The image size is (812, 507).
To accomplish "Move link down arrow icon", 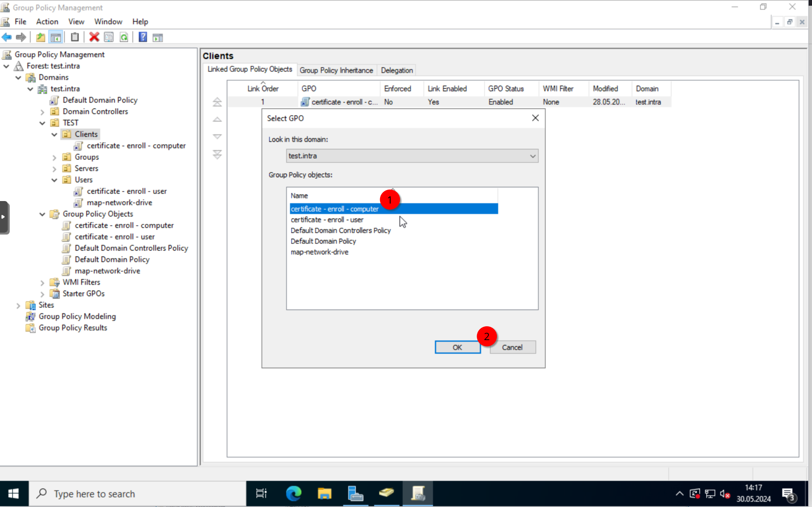I will tap(217, 137).
